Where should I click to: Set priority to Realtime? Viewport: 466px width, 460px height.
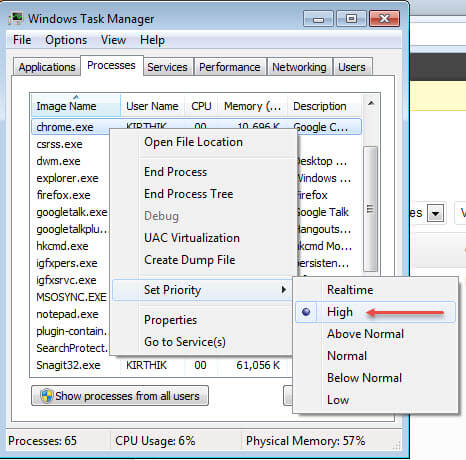350,290
